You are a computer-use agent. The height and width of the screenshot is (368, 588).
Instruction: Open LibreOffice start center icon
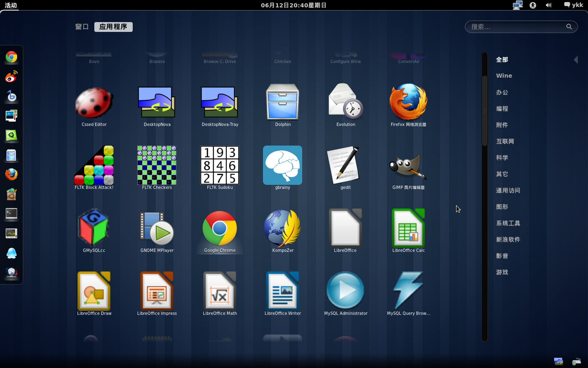[345, 228]
